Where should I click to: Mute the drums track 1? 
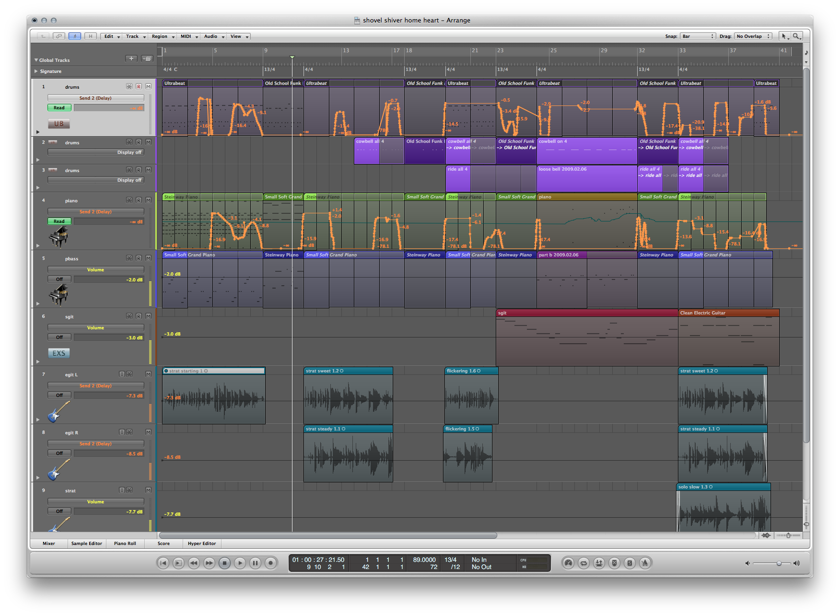[148, 87]
